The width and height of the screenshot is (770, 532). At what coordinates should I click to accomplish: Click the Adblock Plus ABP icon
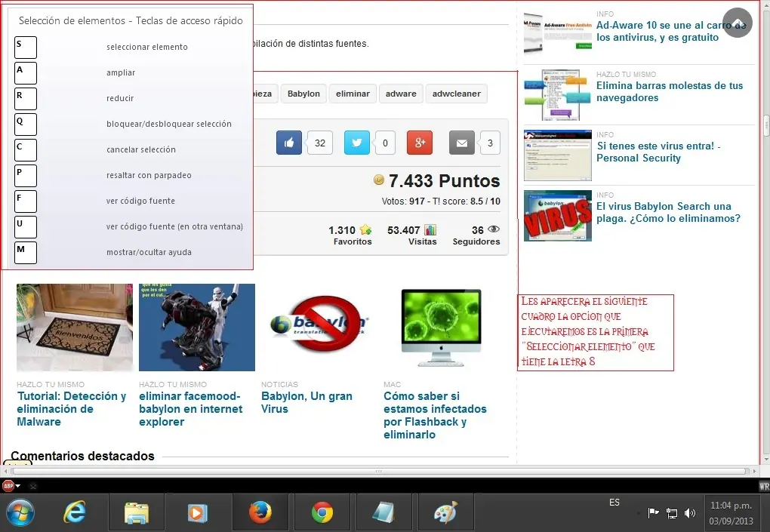tap(8, 486)
